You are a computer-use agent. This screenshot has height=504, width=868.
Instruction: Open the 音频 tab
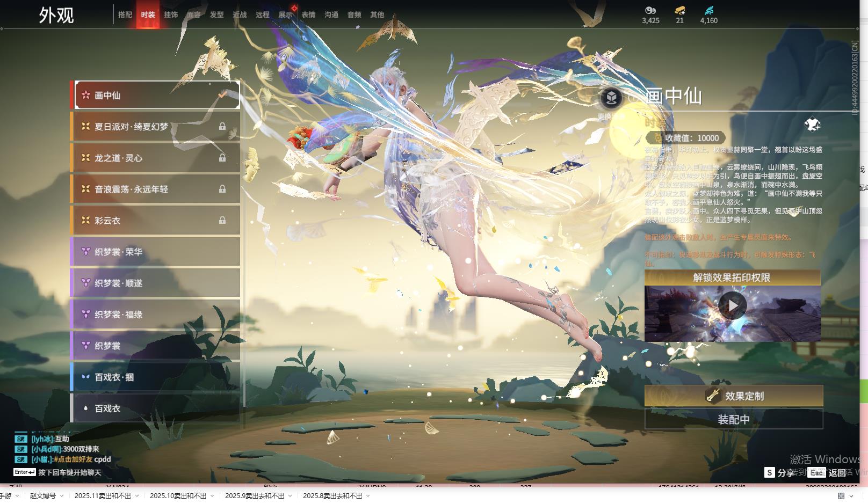(x=355, y=14)
